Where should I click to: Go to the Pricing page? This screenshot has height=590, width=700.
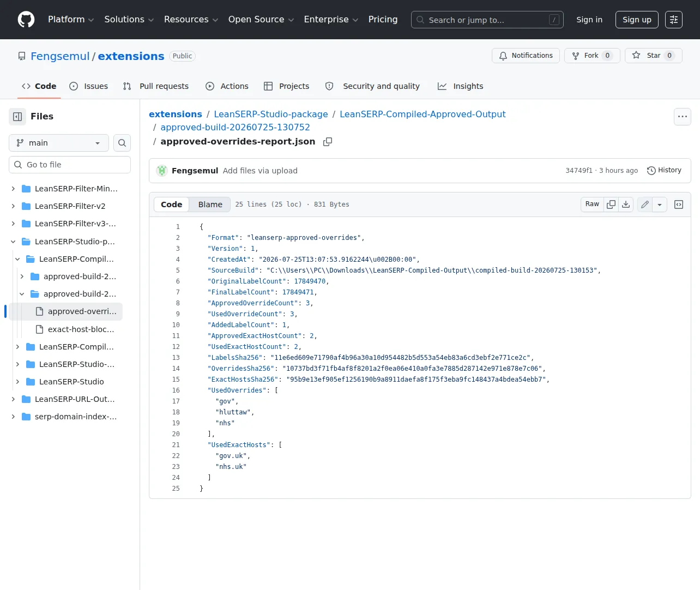click(x=383, y=20)
